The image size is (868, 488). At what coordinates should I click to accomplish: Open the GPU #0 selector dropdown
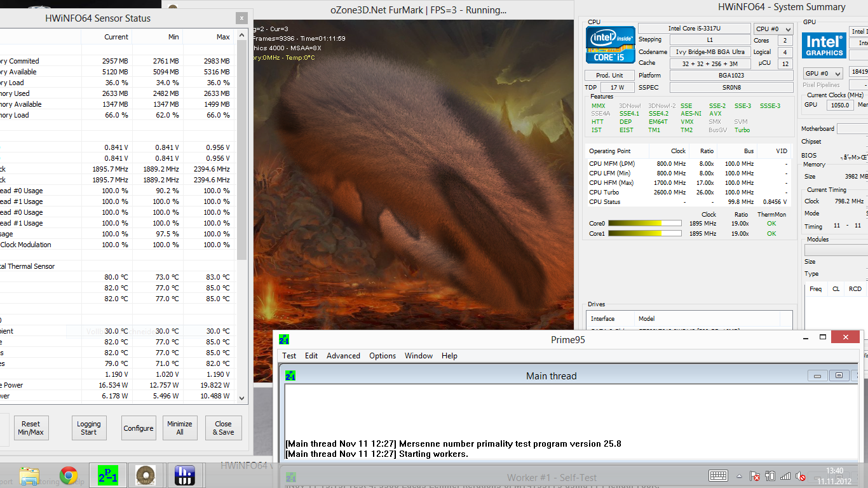[823, 73]
